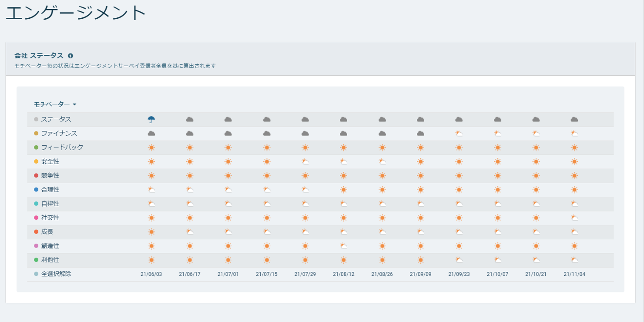Image resolution: width=644 pixels, height=322 pixels.
Task: Click the 21/07/15 date label
Action: tap(267, 275)
